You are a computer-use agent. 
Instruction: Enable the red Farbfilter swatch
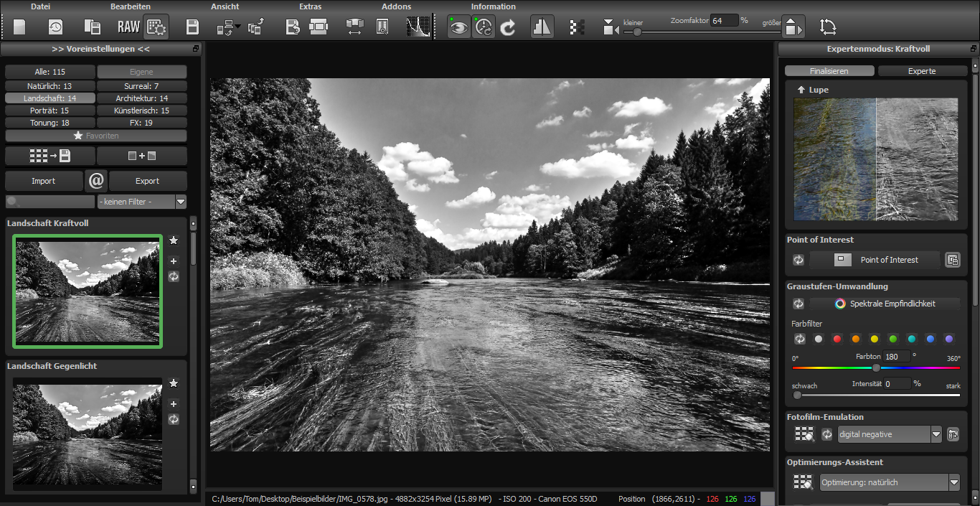pyautogui.click(x=837, y=338)
